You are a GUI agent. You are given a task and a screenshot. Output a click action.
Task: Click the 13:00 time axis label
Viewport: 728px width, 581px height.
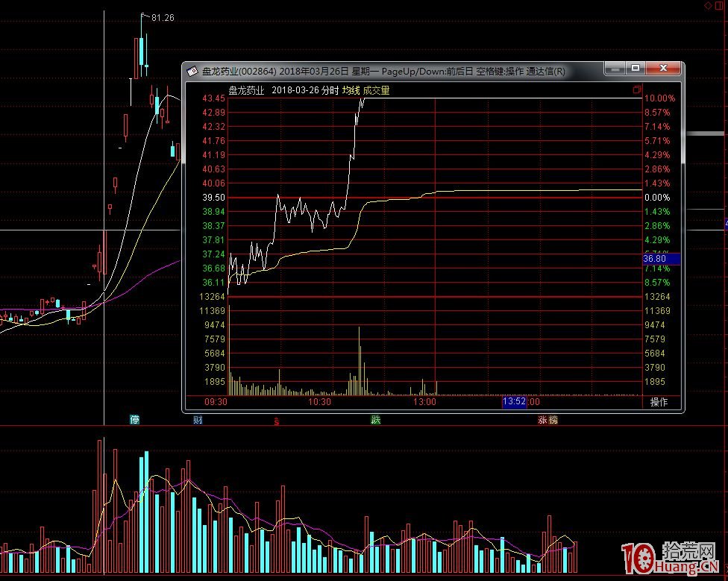tap(425, 402)
